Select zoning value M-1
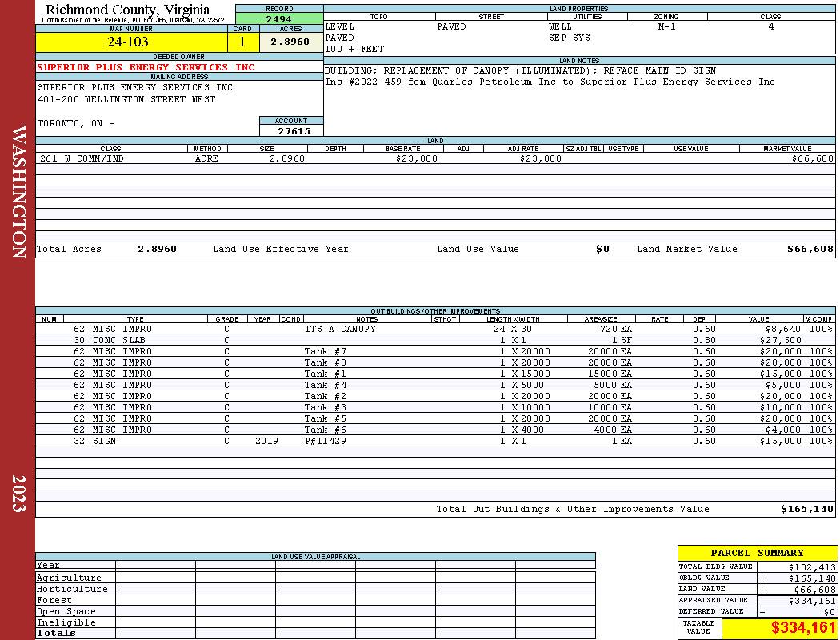 tap(666, 26)
